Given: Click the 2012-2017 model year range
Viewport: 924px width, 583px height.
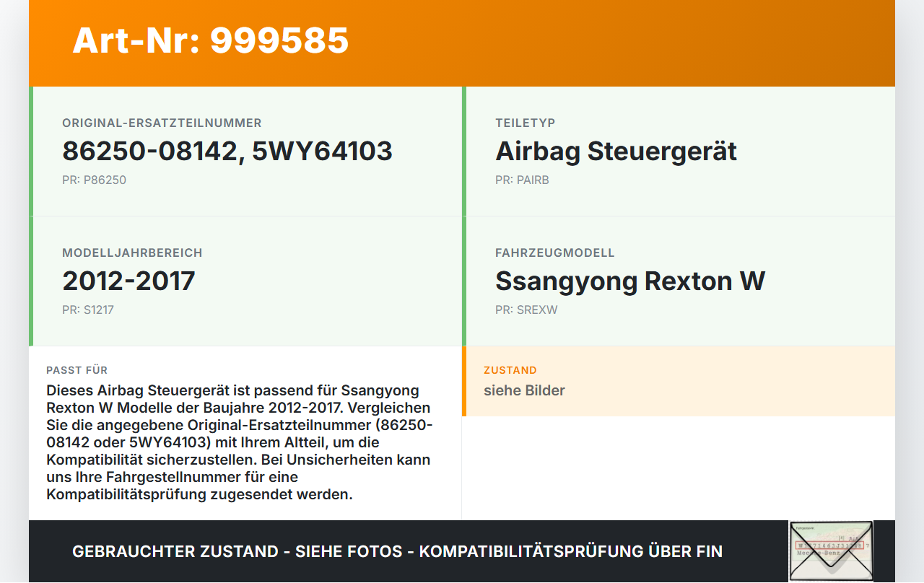Looking at the screenshot, I should 128,281.
